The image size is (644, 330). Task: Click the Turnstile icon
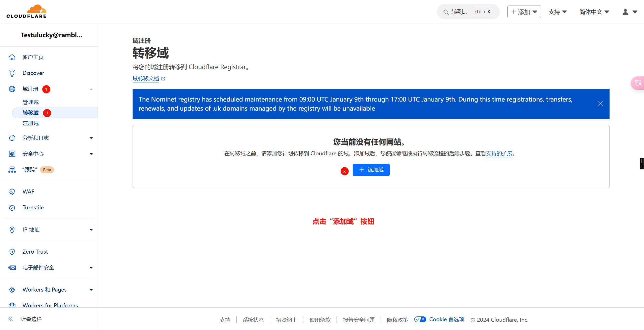click(12, 208)
